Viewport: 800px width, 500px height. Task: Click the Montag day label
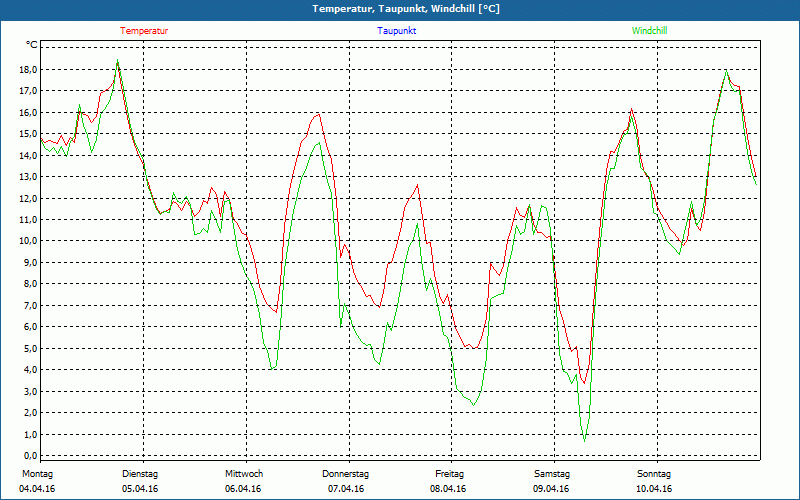coord(37,474)
